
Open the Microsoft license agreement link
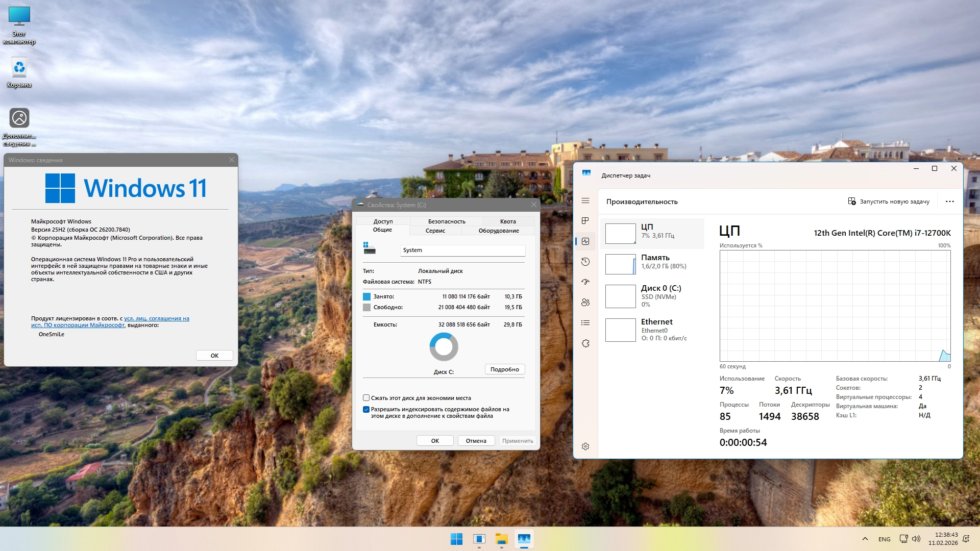click(x=156, y=318)
